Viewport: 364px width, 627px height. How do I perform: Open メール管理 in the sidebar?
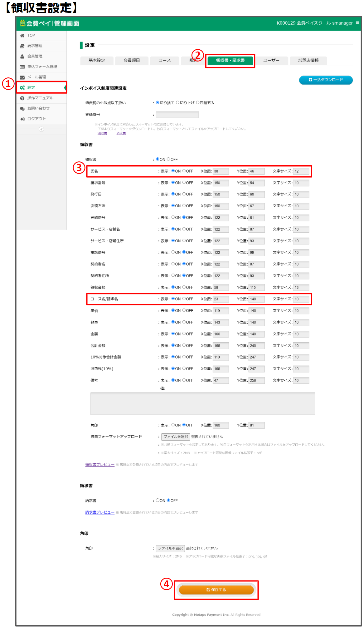(x=36, y=77)
